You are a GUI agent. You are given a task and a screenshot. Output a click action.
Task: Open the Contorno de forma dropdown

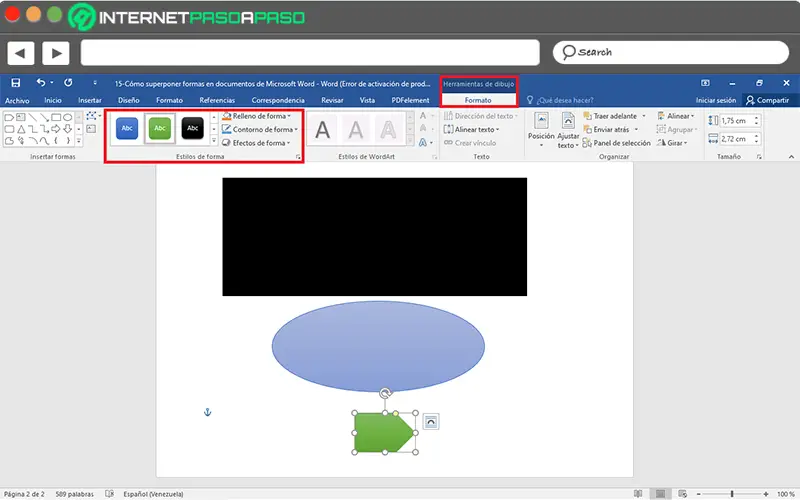point(260,130)
